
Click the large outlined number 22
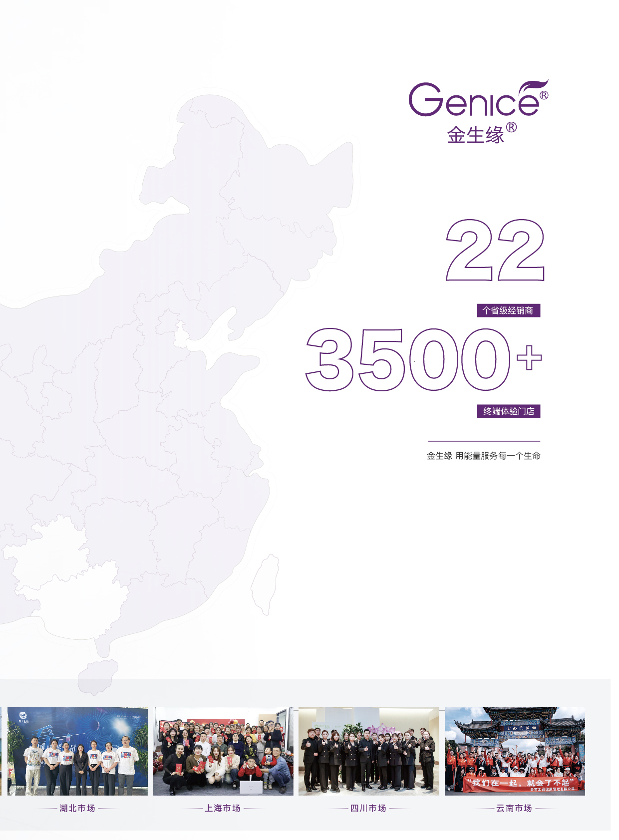pyautogui.click(x=495, y=250)
